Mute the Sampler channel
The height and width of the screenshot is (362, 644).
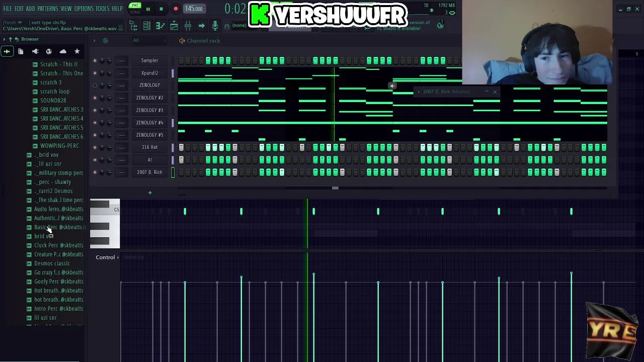coord(95,60)
